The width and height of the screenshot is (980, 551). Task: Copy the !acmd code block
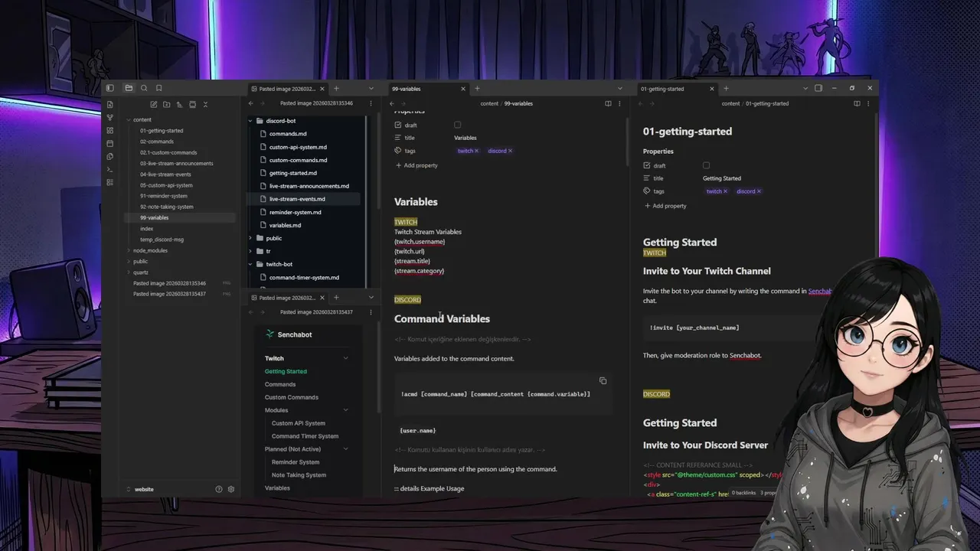(603, 380)
